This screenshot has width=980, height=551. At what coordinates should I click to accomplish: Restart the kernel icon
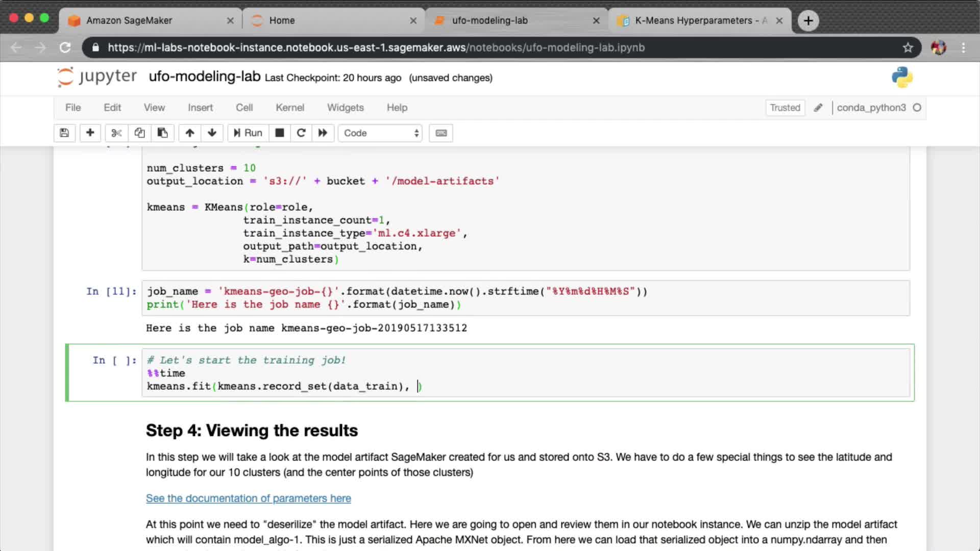coord(301,133)
